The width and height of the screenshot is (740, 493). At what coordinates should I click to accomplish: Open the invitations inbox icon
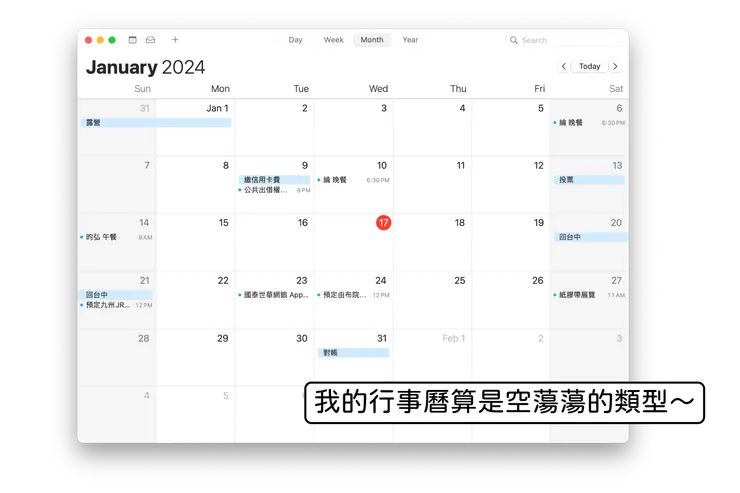pos(150,40)
